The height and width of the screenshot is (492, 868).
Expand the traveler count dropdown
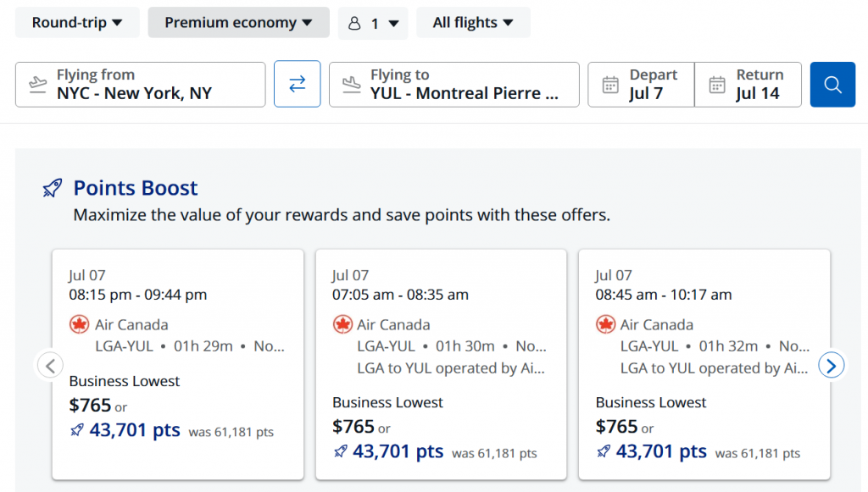pos(373,23)
